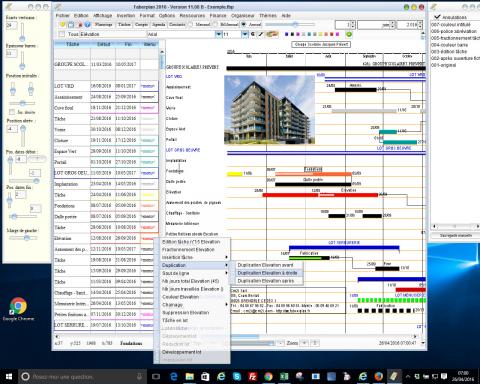Open the blue help question-mark icon
Screen dimensions: 480x384
[x=87, y=25]
